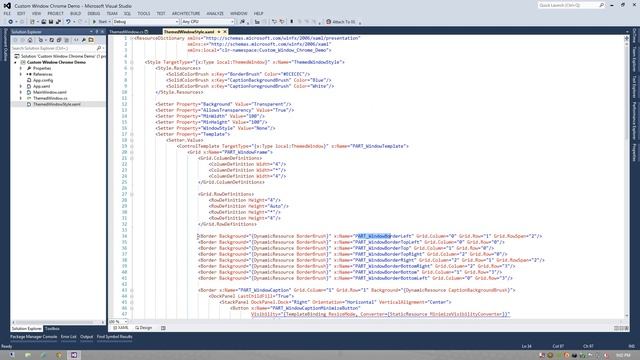This screenshot has width=640, height=360.
Task: Select ThemedWindowStyle.xaml in Solution Explorer
Action: click(57, 104)
